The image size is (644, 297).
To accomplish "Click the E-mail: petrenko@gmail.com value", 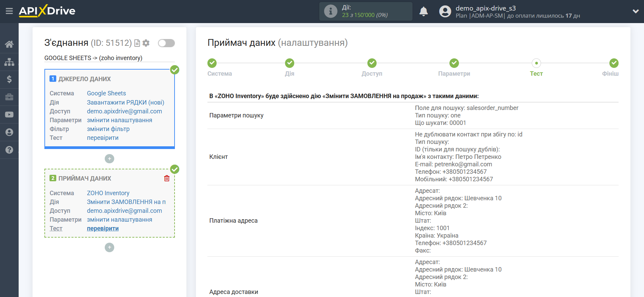I will [x=454, y=164].
